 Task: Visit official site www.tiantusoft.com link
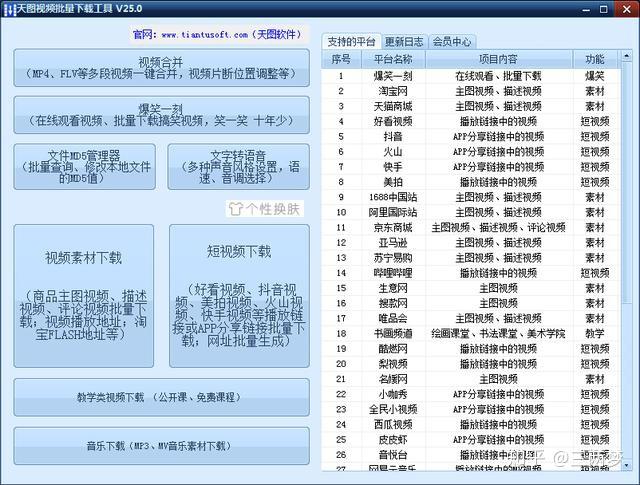tap(204, 35)
